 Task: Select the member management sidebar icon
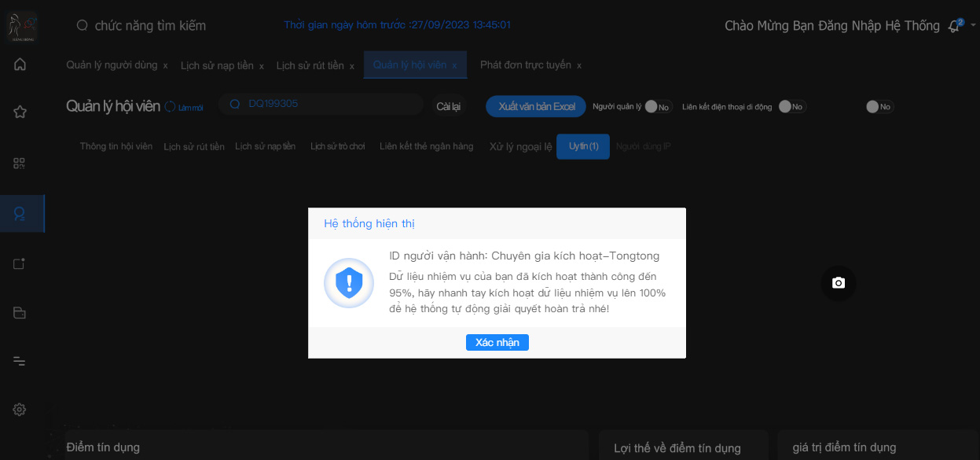pos(20,213)
